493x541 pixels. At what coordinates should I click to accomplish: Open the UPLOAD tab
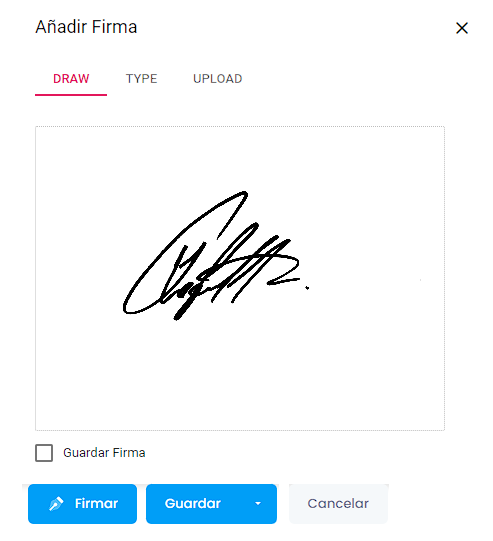pos(218,79)
